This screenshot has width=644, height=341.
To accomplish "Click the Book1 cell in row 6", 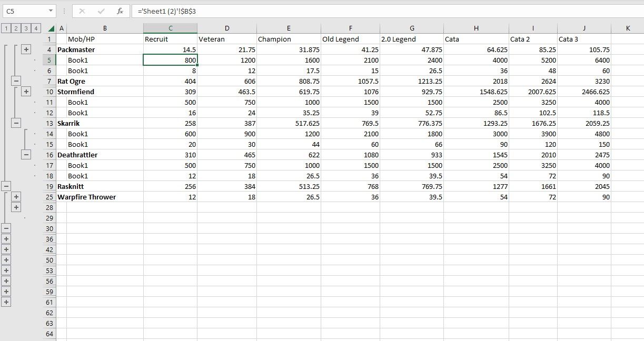I will click(105, 71).
